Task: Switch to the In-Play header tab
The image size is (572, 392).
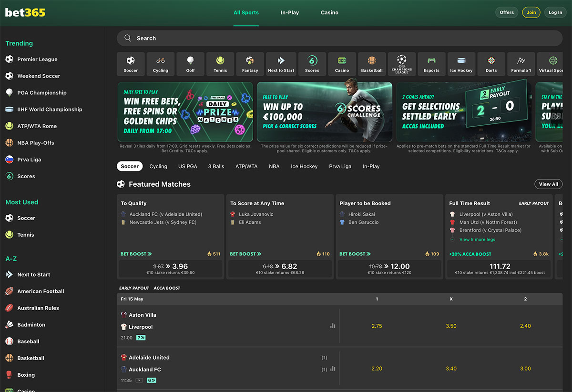Action: (290, 13)
